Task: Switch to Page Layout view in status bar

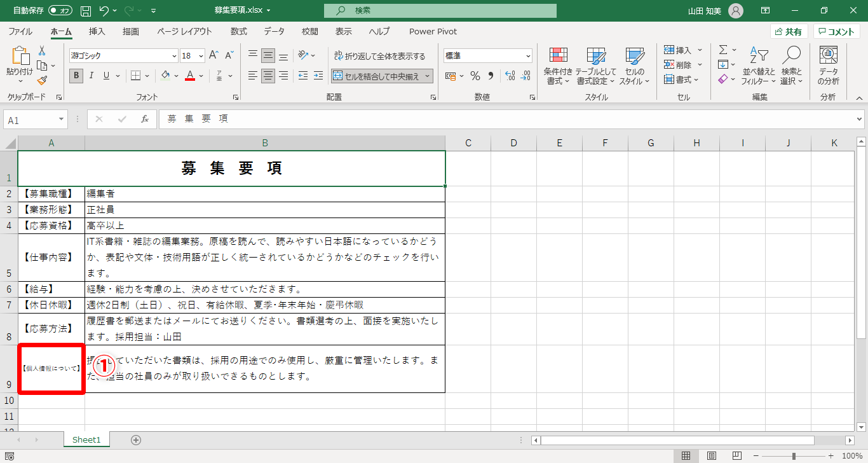Action: [x=712, y=456]
